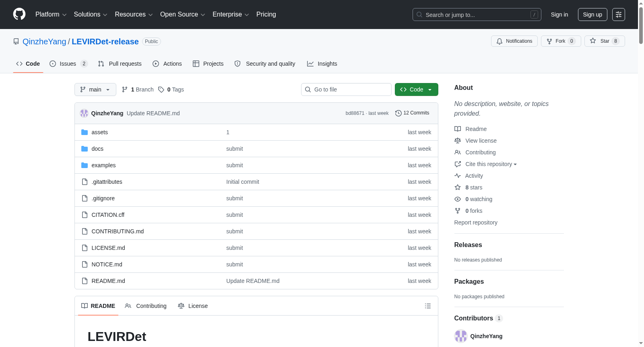Switch to the License readme tab

(x=193, y=306)
